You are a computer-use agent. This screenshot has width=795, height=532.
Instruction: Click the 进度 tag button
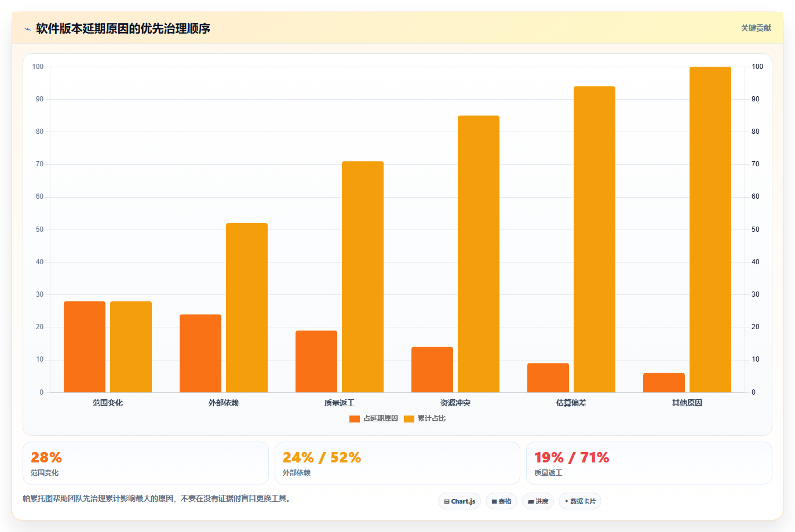538,501
